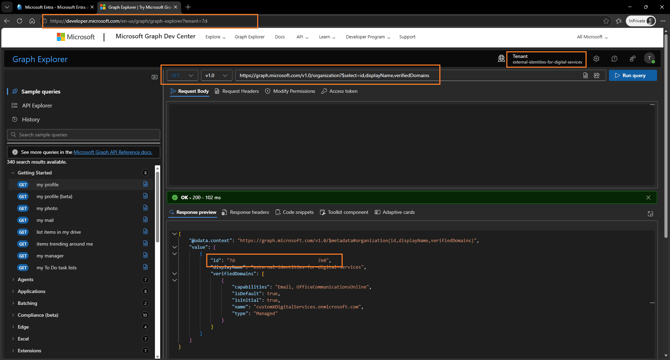The width and height of the screenshot is (670, 360).
Task: Click the Run query button
Action: (633, 76)
